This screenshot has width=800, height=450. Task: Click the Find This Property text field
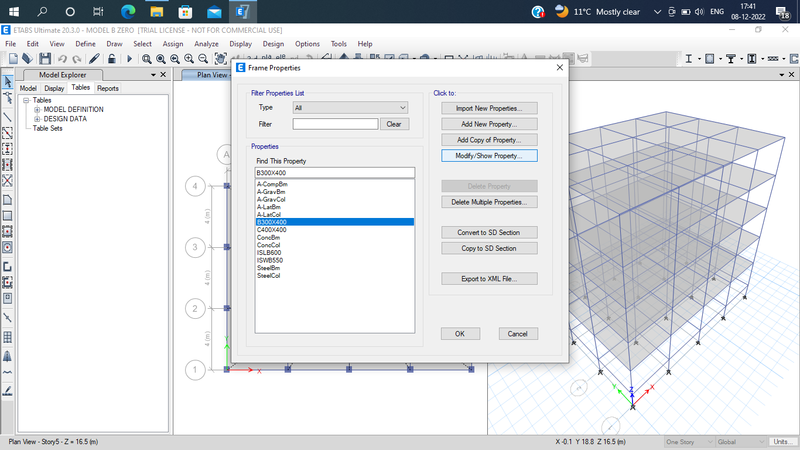click(x=335, y=173)
